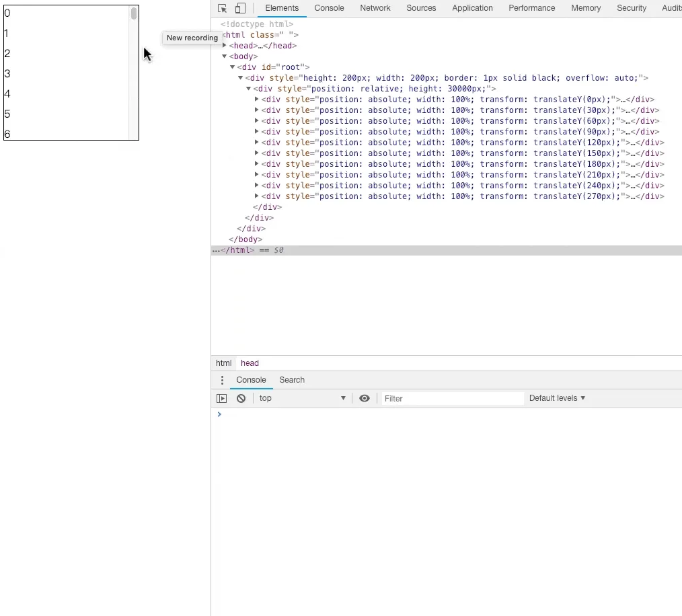Screen dimensions: 682x616
Task: Open the Performance tab
Action: 532,8
